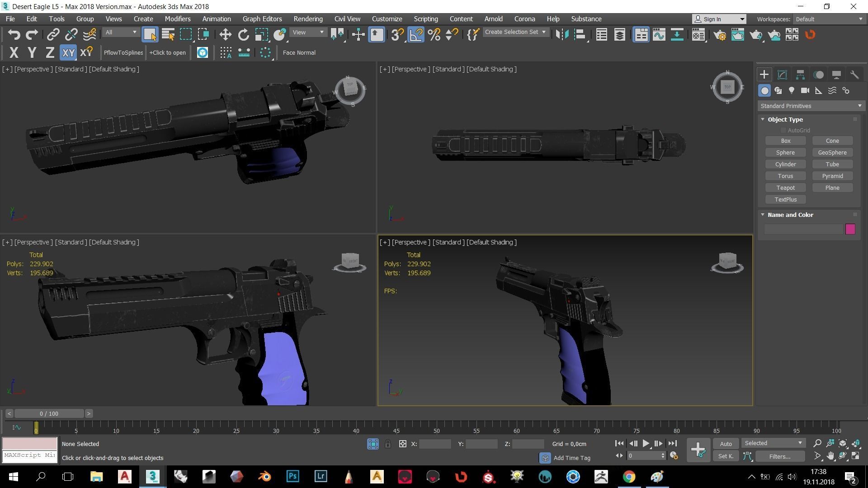Viewport: 868px width, 488px height.
Task: Select the Cameras category icon
Action: [805, 91]
